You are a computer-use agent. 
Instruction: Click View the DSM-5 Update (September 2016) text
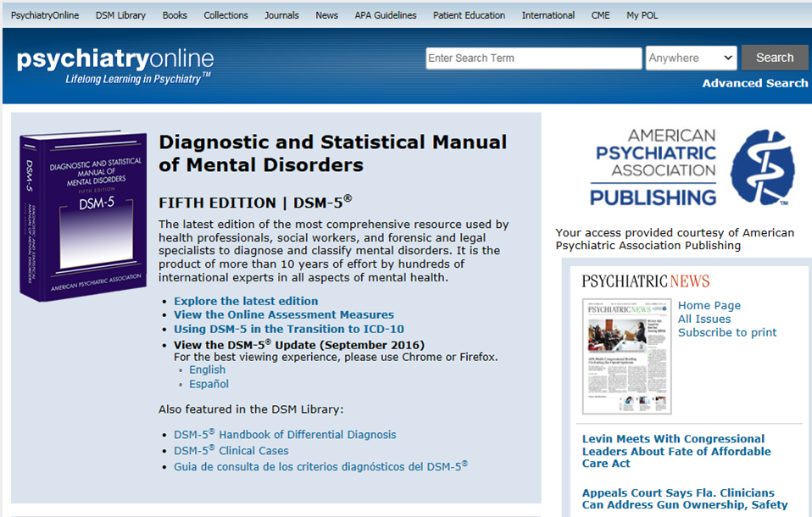(x=299, y=345)
